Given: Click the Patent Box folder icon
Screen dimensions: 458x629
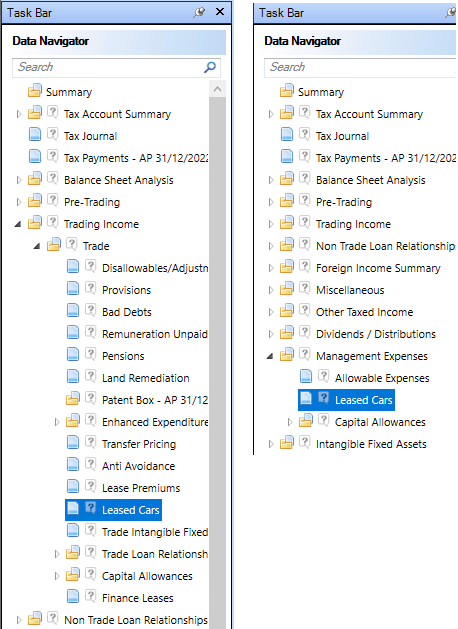Looking at the screenshot, I should [x=73, y=399].
